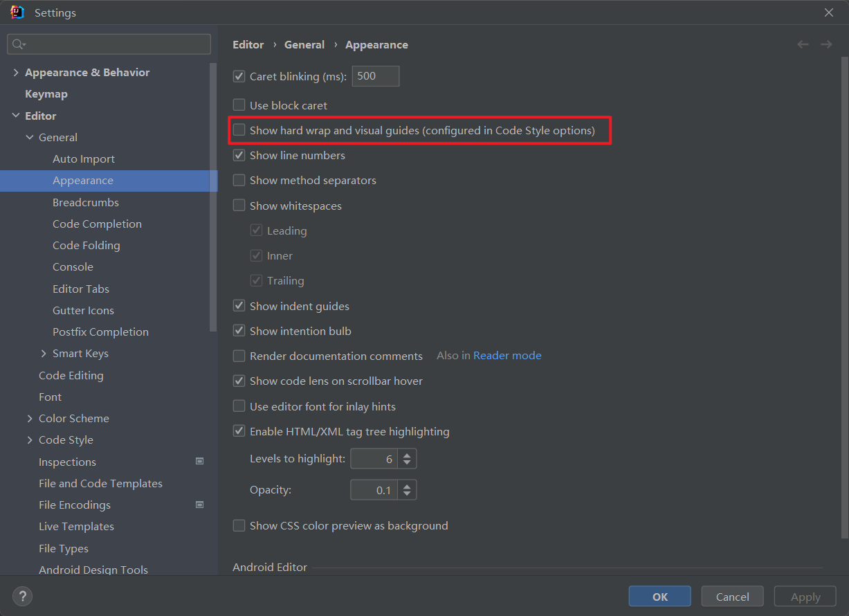The height and width of the screenshot is (616, 849).
Task: Open the Reader mode link
Action: point(507,355)
